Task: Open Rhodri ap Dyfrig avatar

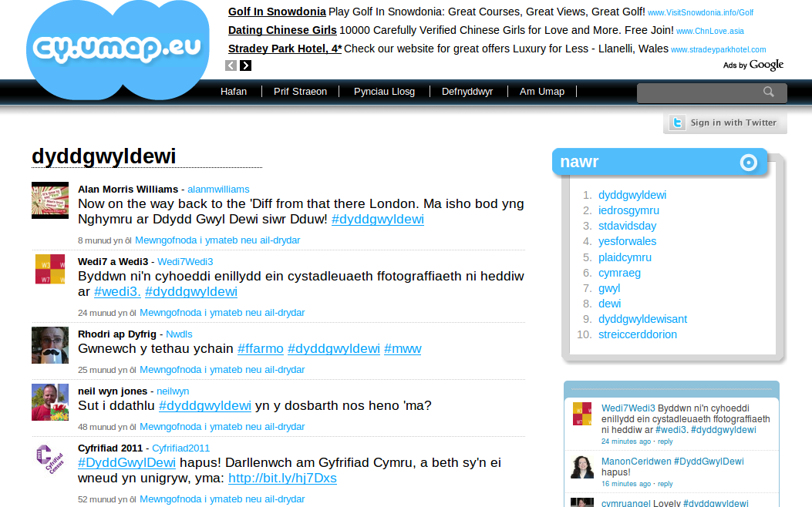Action: click(x=50, y=345)
